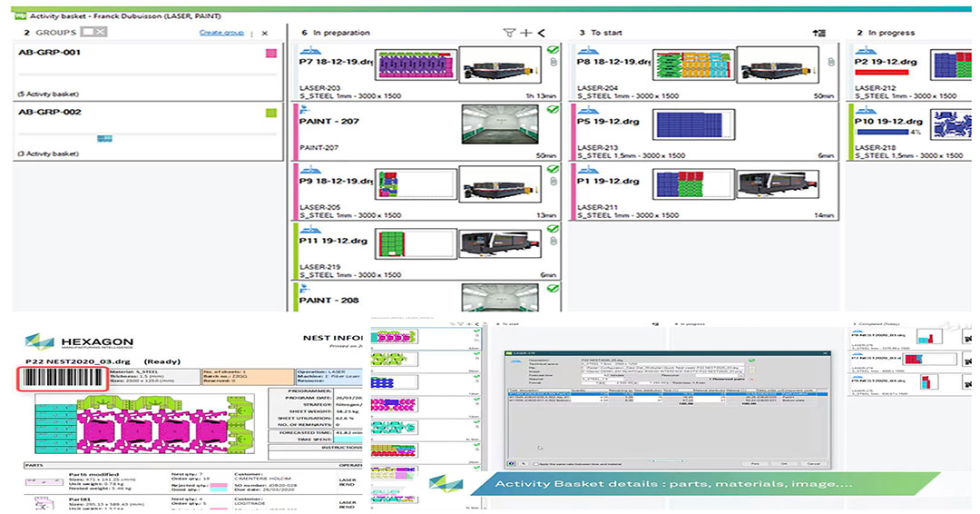This screenshot has height=514, width=980.
Task: Open the machine image on P1 19-12 card
Action: pos(779,183)
